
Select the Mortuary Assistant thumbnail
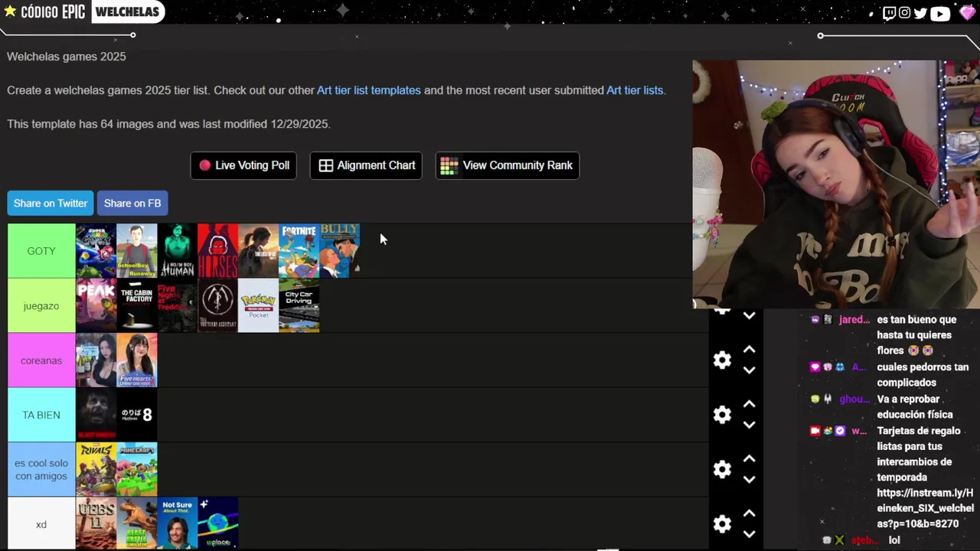click(217, 305)
